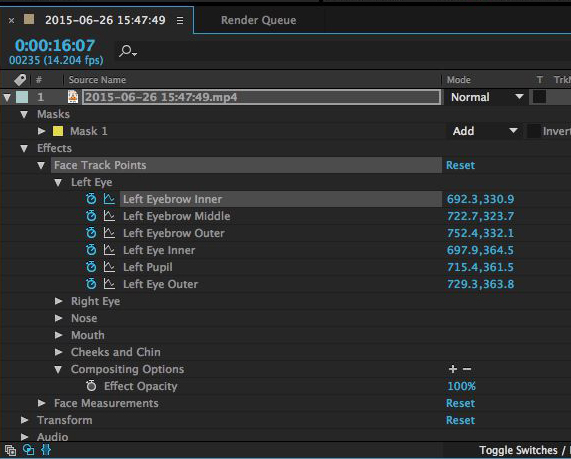The width and height of the screenshot is (571, 459).
Task: Click graph icon for Left Eyebrow Middle
Action: pyautogui.click(x=109, y=216)
